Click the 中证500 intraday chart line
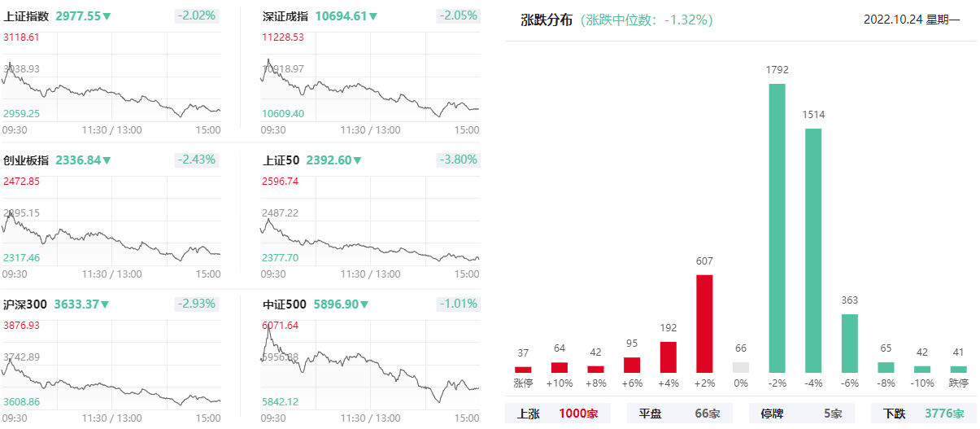This screenshot has height=429, width=980. click(370, 366)
